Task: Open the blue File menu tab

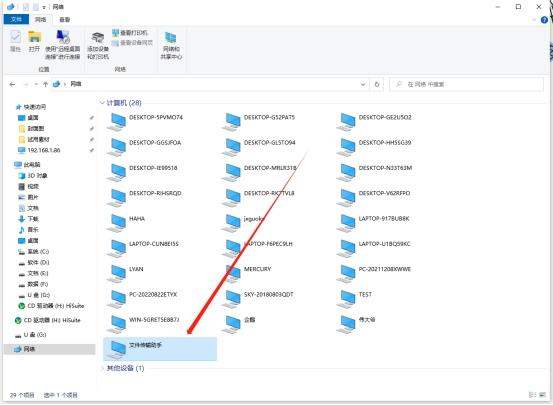Action: 16,19
